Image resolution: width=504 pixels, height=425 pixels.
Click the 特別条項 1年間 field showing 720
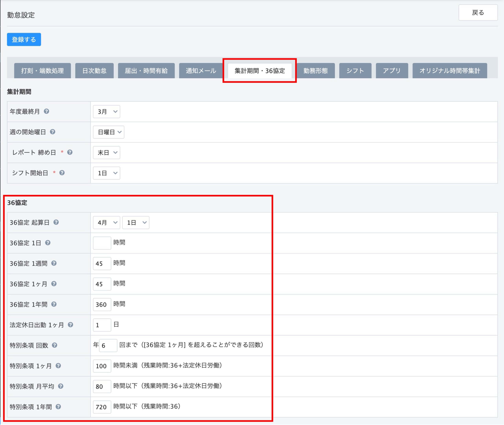point(102,407)
